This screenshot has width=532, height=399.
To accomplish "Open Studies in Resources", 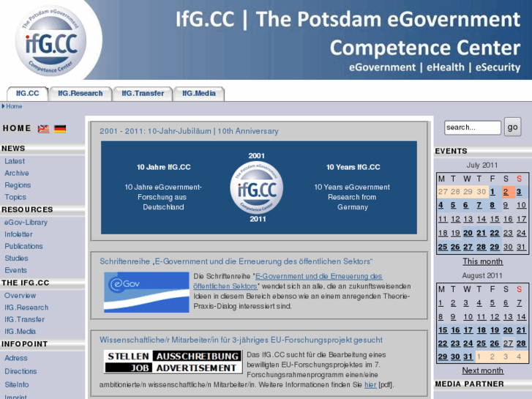I will coord(16,258).
